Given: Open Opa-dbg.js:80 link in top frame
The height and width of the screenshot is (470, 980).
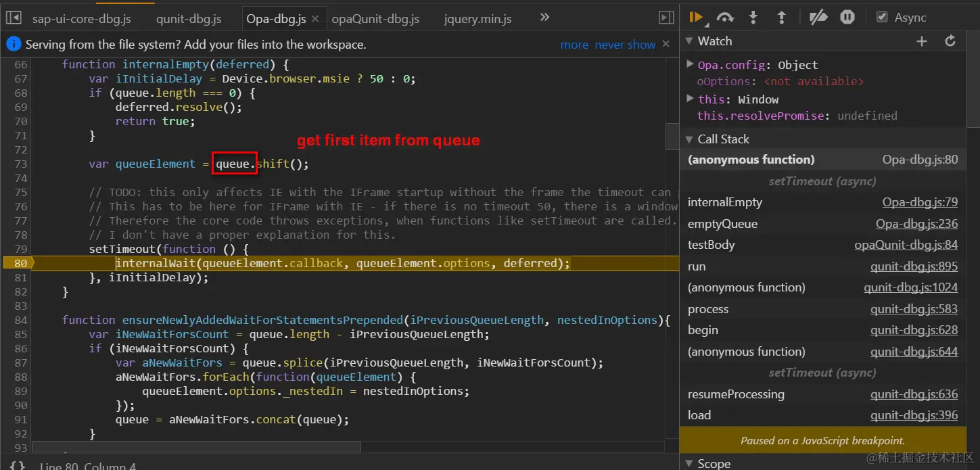Looking at the screenshot, I should pyautogui.click(x=920, y=160).
